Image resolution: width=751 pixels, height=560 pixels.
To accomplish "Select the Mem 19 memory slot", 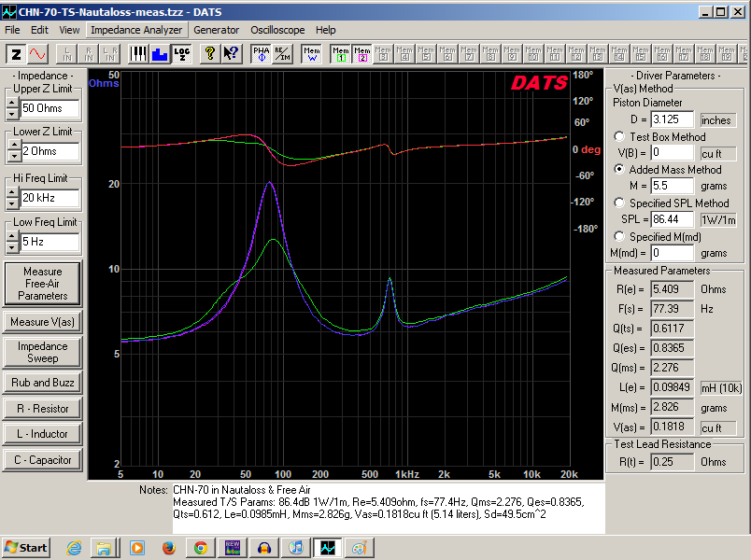I will pos(727,54).
